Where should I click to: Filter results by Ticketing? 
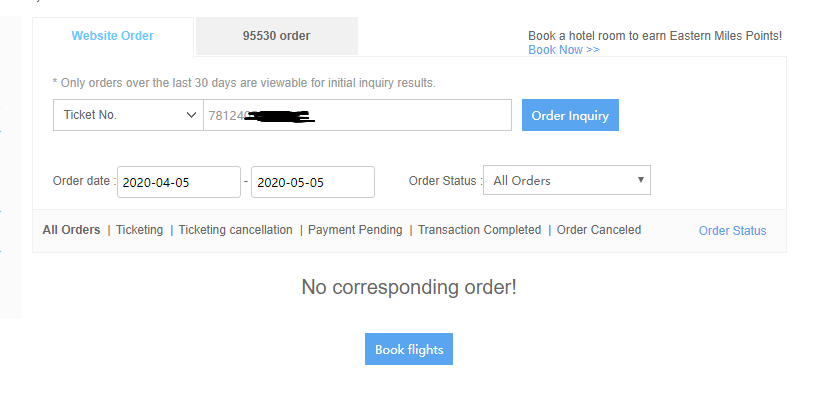pyautogui.click(x=139, y=230)
